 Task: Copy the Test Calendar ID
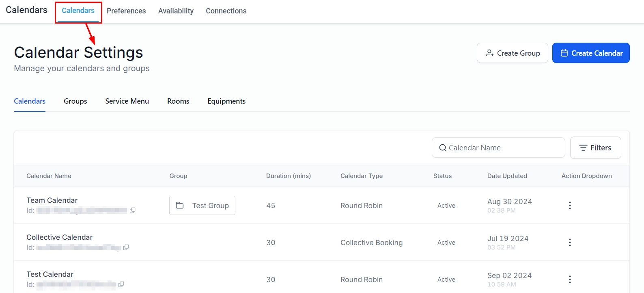click(x=121, y=284)
